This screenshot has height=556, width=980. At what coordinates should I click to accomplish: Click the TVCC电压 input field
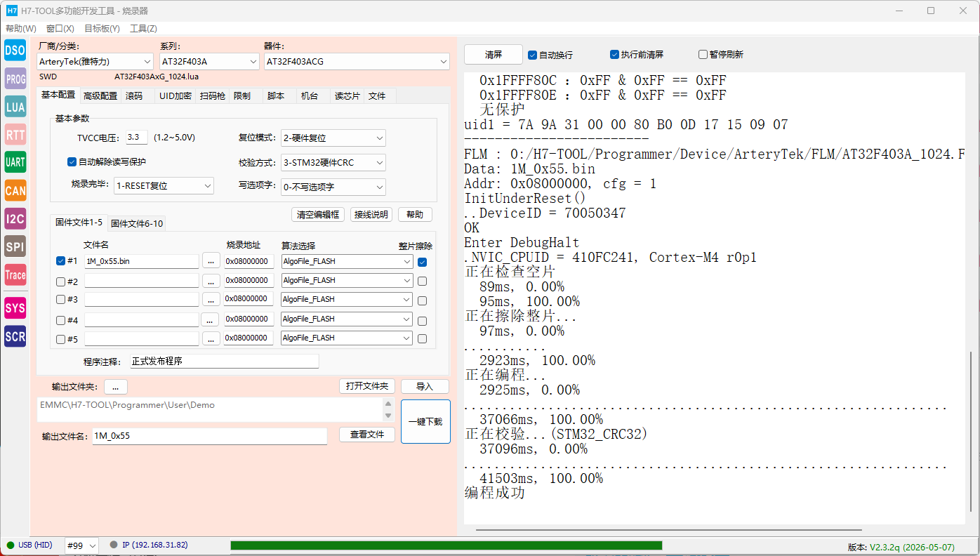click(137, 138)
